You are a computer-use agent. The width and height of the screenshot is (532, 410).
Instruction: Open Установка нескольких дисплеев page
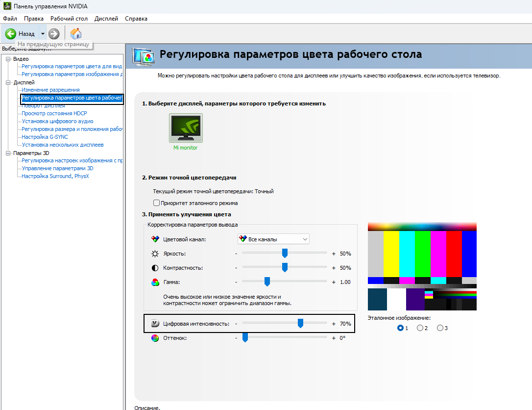pyautogui.click(x=62, y=145)
